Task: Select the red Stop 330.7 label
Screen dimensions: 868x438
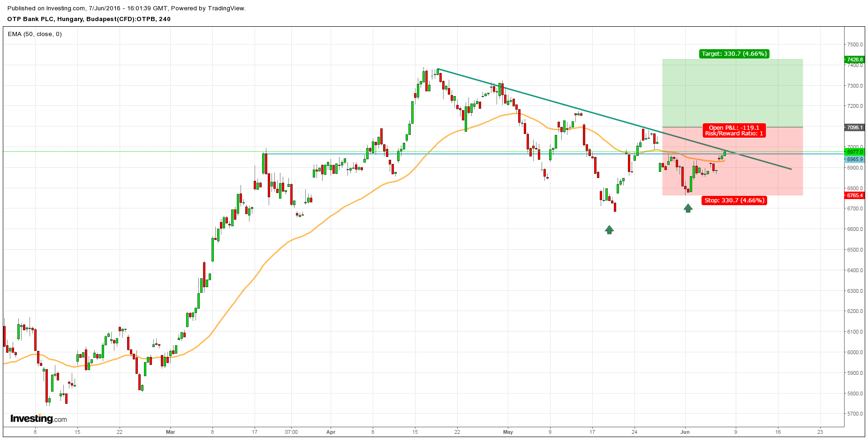Action: pyautogui.click(x=734, y=200)
